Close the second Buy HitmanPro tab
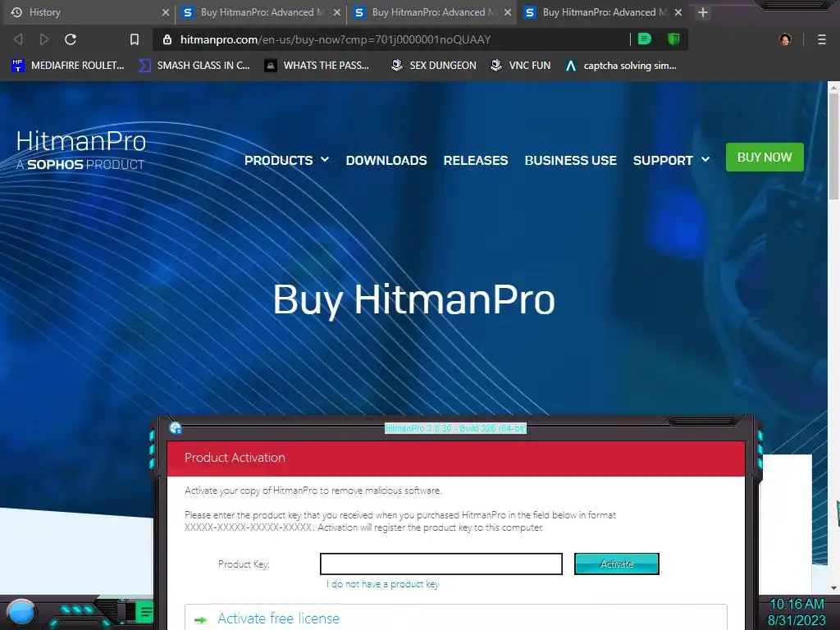Image resolution: width=840 pixels, height=630 pixels. pos(508,12)
